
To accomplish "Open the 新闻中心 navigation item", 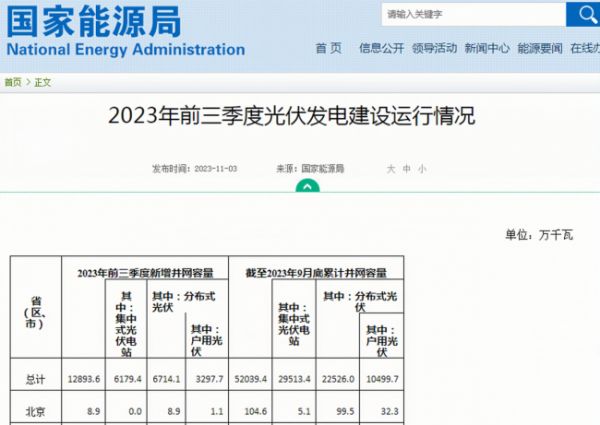I will (487, 49).
